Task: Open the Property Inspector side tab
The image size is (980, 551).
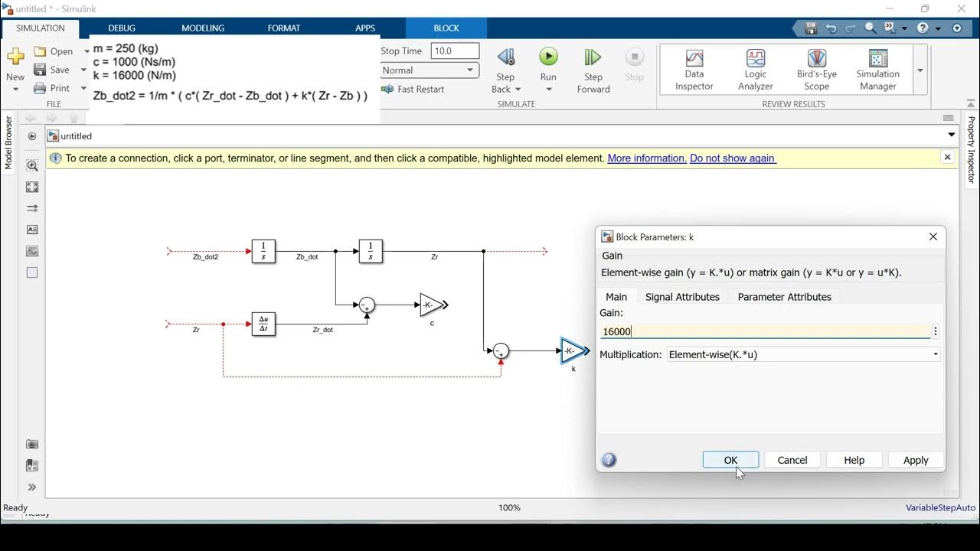Action: tap(971, 150)
